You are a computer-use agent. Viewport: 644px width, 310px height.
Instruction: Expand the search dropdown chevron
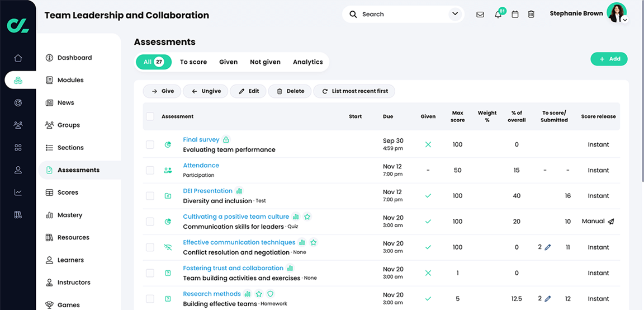click(x=455, y=14)
